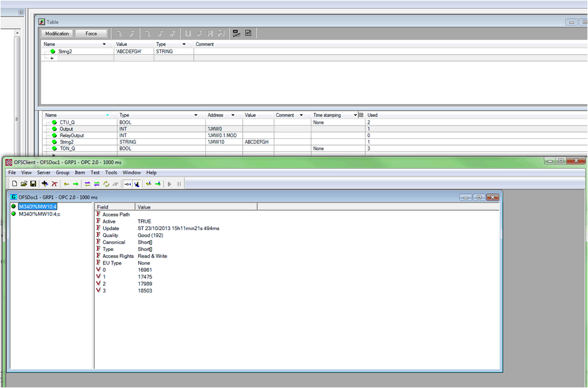Click the cyan G group icon of OFSDoc1
This screenshot has width=588, height=388.
(14, 197)
